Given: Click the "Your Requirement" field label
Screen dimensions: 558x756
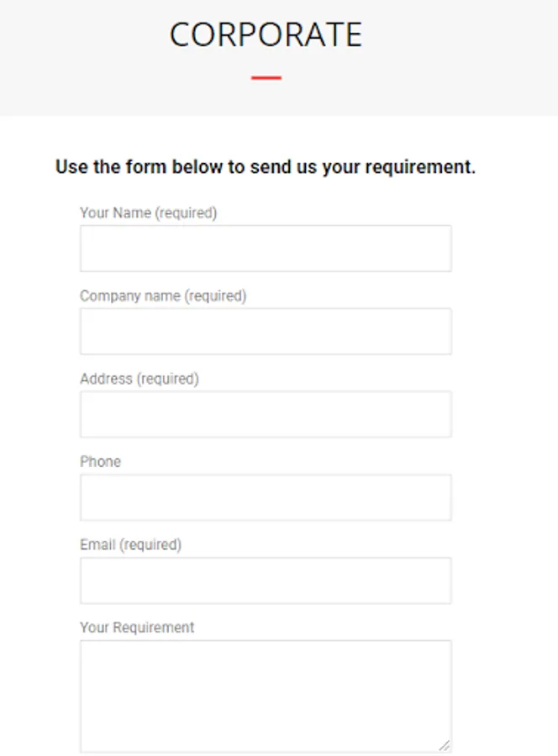Looking at the screenshot, I should (137, 627).
